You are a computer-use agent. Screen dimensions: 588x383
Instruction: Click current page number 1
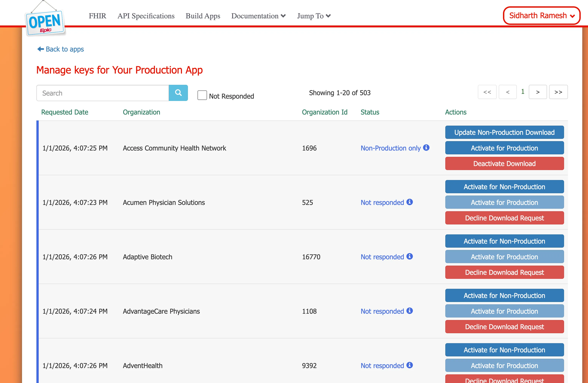pos(522,92)
